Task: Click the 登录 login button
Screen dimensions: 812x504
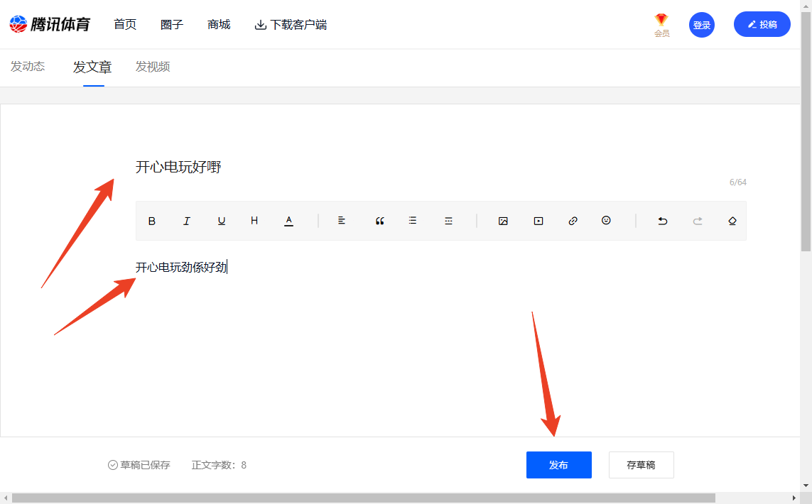Action: click(702, 25)
